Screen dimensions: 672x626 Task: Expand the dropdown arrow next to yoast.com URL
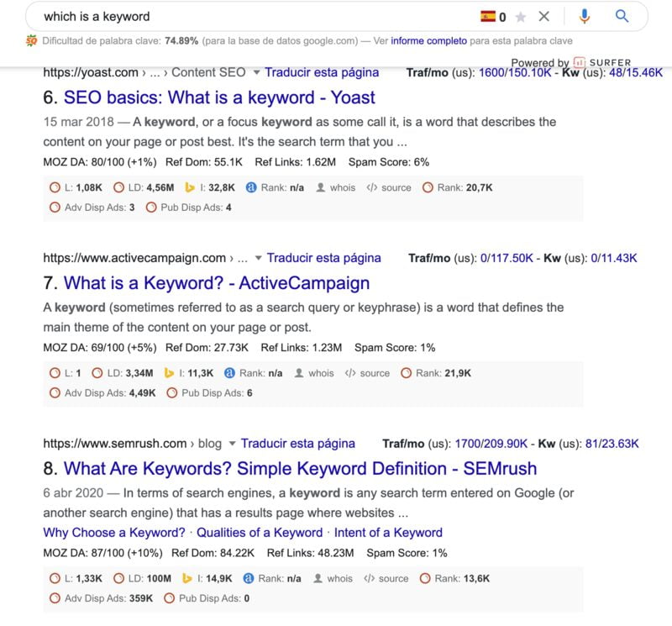(256, 72)
